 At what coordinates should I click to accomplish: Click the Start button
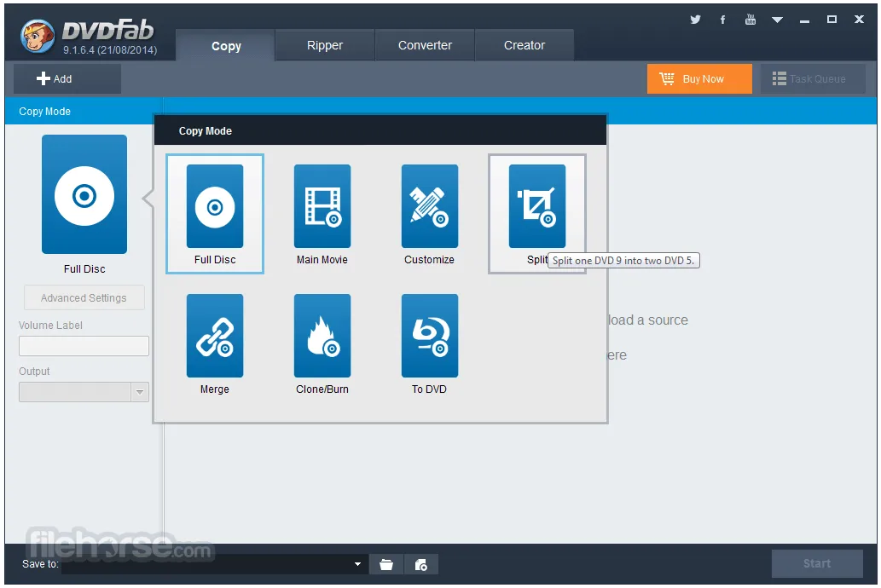coord(817,563)
